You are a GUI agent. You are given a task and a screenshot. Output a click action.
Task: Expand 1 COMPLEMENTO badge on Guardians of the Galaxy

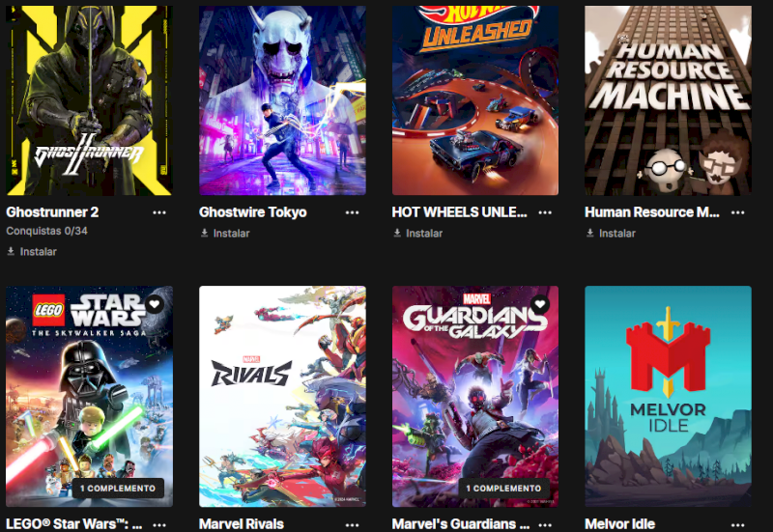click(503, 489)
